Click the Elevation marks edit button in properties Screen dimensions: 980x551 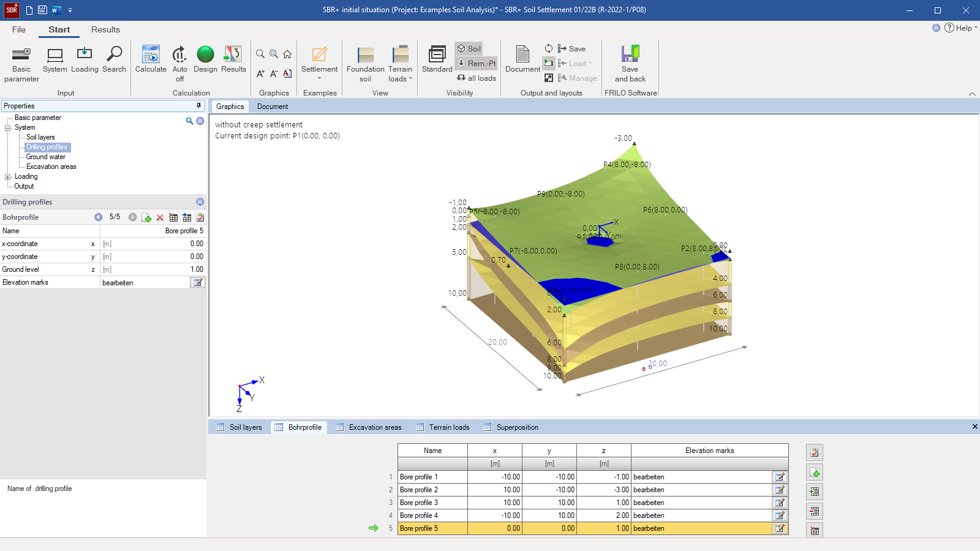pyautogui.click(x=197, y=282)
